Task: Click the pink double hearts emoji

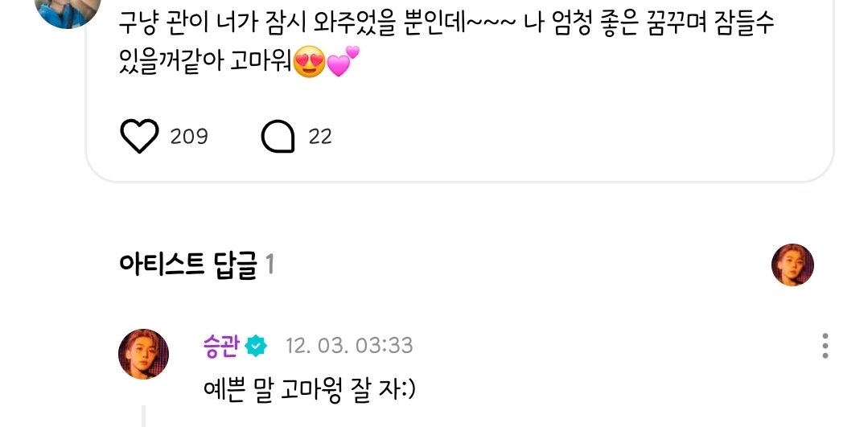Action: [x=343, y=61]
